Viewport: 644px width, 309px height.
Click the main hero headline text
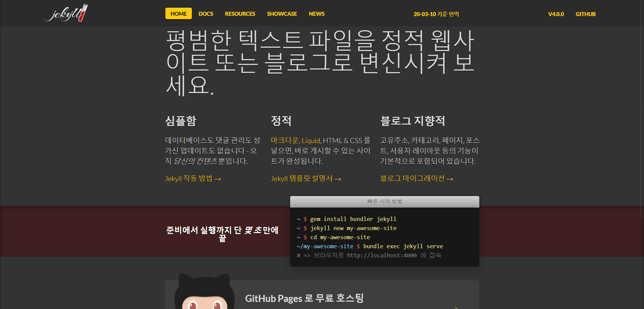pyautogui.click(x=320, y=62)
